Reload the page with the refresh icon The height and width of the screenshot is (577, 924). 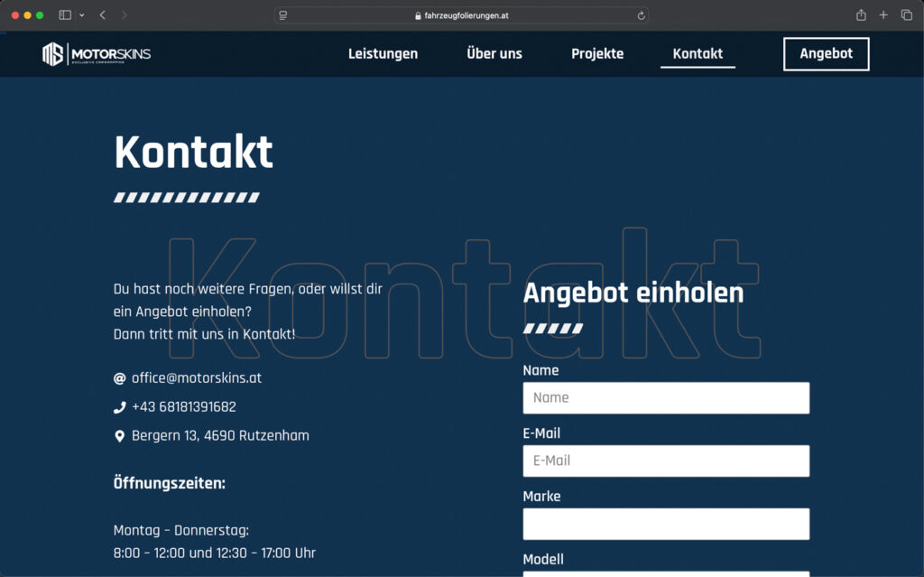tap(640, 14)
